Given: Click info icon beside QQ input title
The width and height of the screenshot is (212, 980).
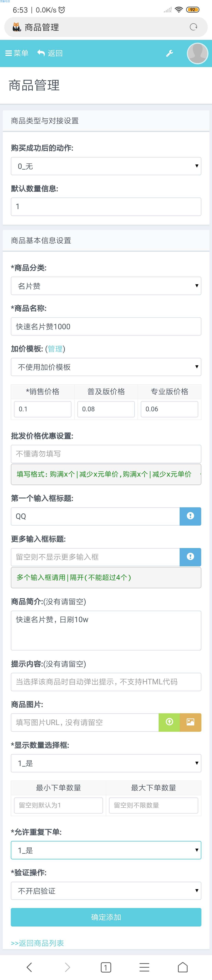Looking at the screenshot, I should point(190,516).
